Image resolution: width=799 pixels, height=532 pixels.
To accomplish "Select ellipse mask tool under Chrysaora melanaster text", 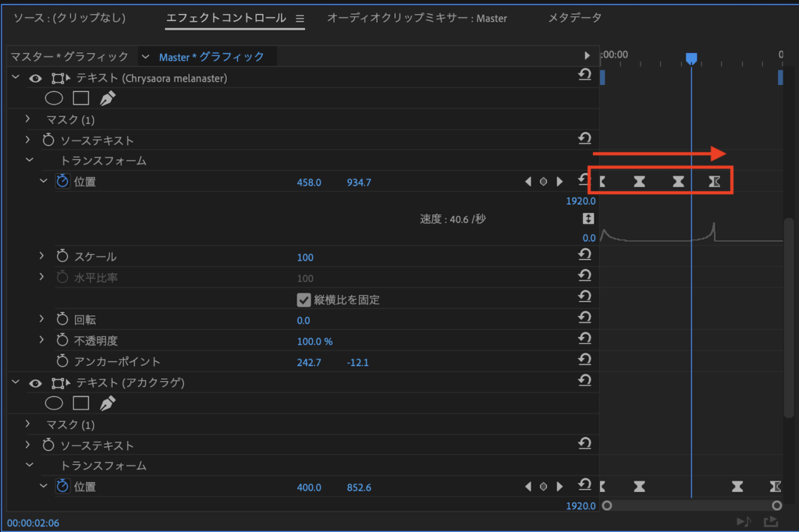I will click(x=54, y=98).
